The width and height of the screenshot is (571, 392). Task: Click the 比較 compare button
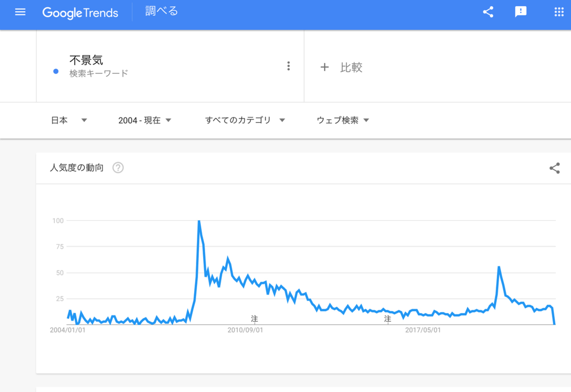click(351, 67)
